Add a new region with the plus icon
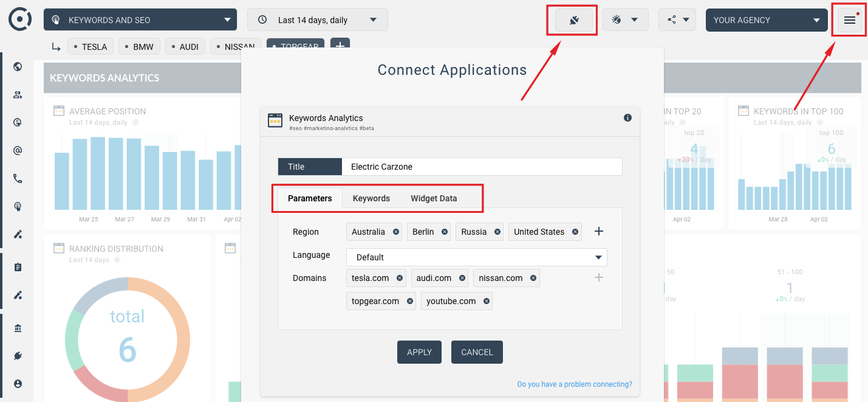The height and width of the screenshot is (402, 868). pyautogui.click(x=598, y=232)
